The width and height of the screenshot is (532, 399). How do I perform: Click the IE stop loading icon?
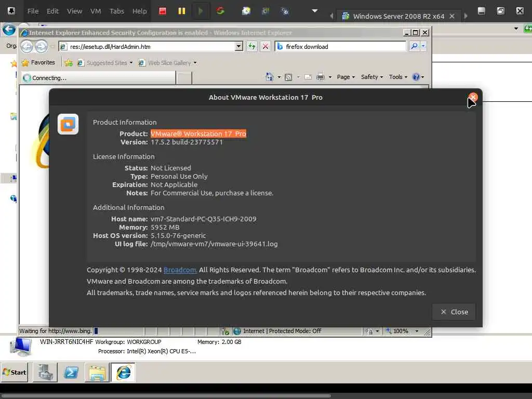coord(265,46)
